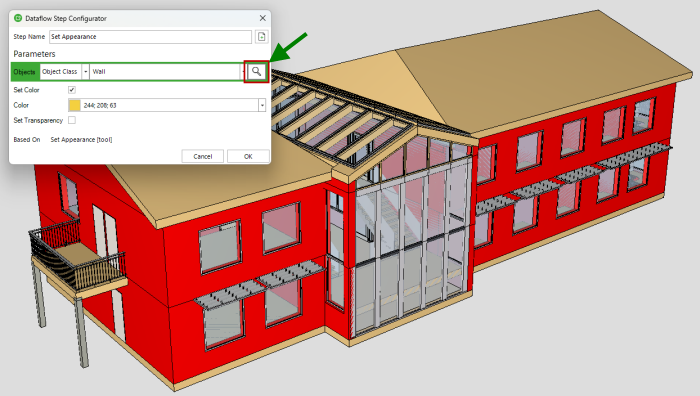Open the Color dropdown arrow
Viewport: 700px width, 396px height.
tap(262, 105)
